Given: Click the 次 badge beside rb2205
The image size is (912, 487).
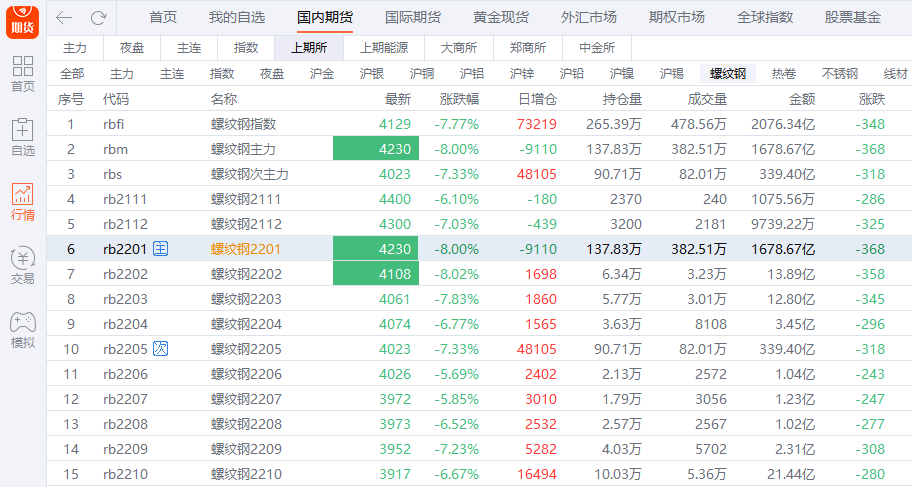Looking at the screenshot, I should pos(160,349).
